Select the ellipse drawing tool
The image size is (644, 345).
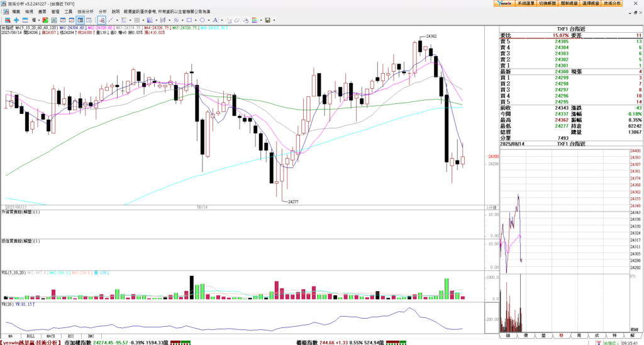coord(202,20)
